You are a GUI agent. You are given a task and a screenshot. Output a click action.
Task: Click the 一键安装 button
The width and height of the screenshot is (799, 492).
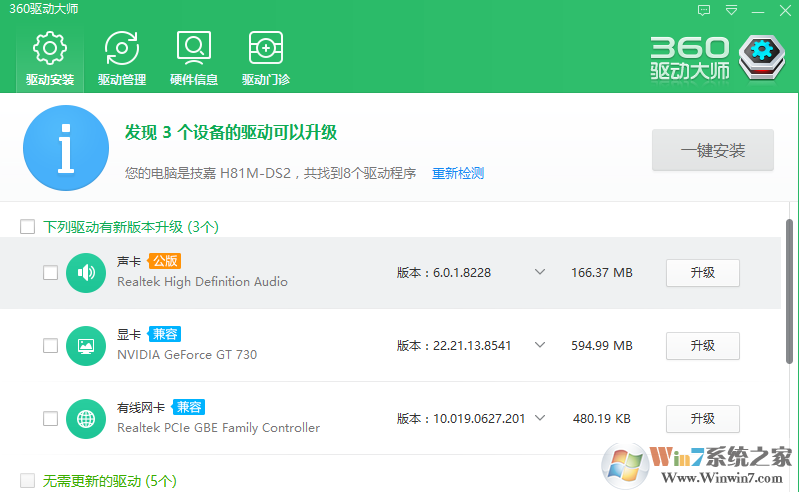[712, 151]
